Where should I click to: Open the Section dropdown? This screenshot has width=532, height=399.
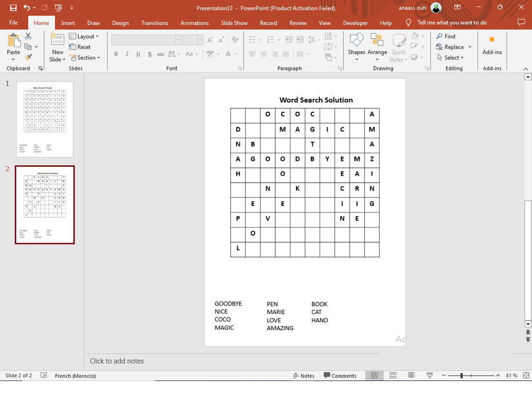coord(85,58)
